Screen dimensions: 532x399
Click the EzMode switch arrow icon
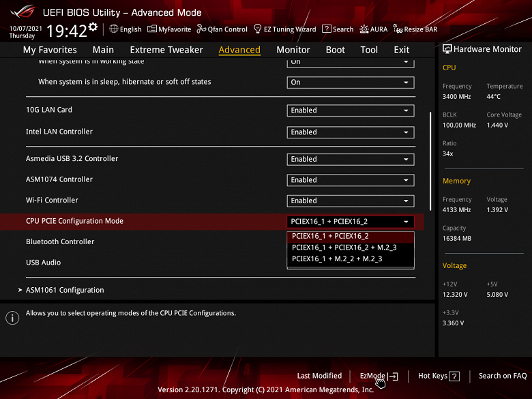pos(393,376)
